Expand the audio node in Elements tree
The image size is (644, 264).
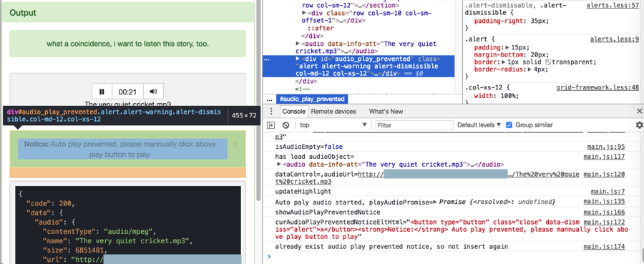click(x=298, y=44)
